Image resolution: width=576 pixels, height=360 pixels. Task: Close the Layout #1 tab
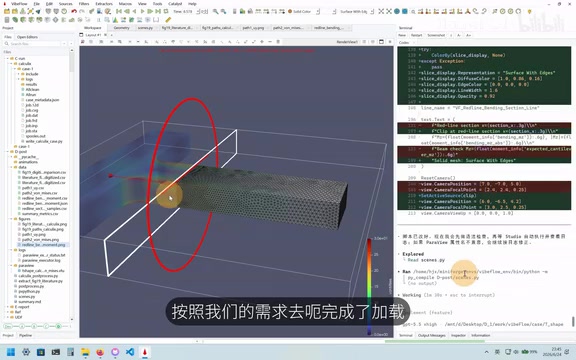coord(105,35)
